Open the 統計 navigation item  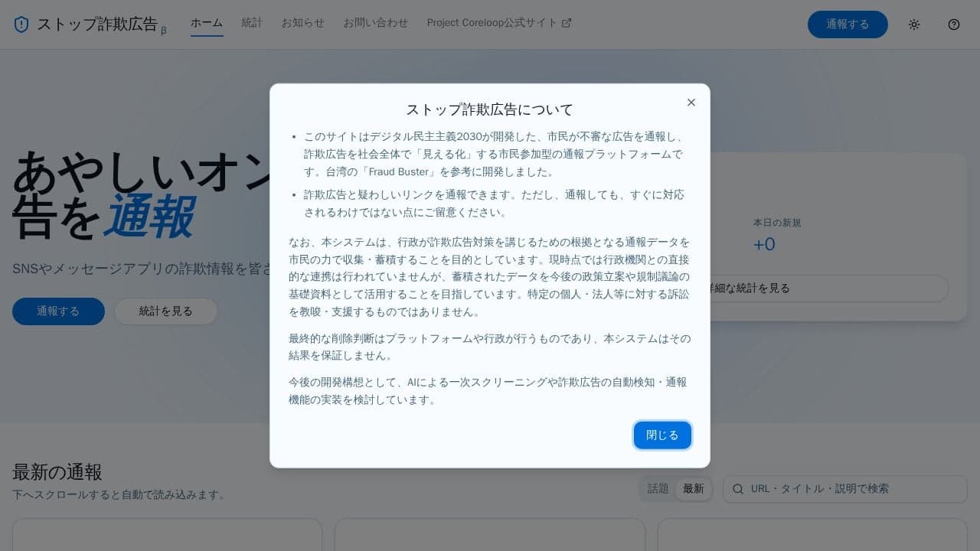(252, 23)
